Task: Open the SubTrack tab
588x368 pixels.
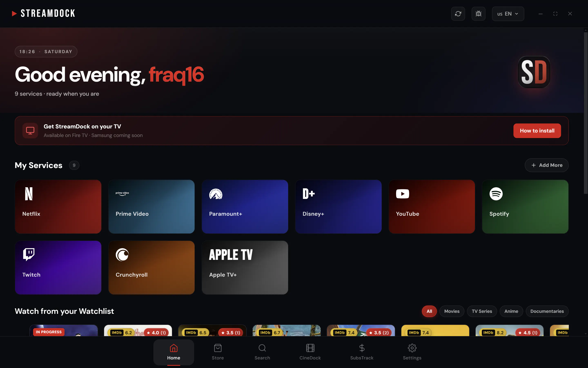Action: pos(362,352)
